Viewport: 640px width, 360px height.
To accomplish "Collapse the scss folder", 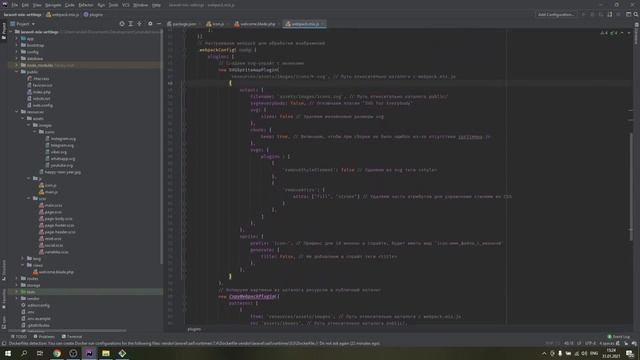I will coord(29,198).
